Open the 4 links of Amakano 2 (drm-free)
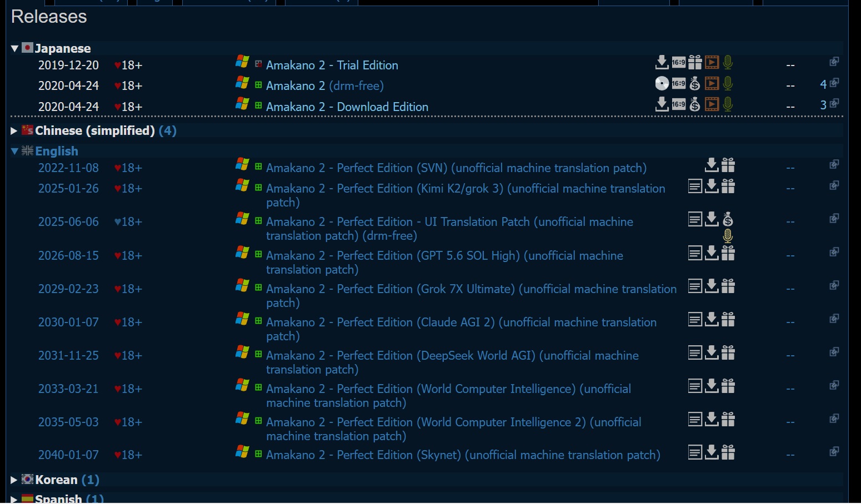This screenshot has width=861, height=504. click(829, 84)
